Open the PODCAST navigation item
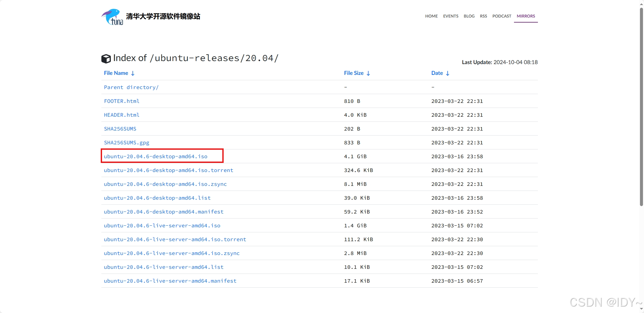The image size is (644, 313). (x=502, y=16)
